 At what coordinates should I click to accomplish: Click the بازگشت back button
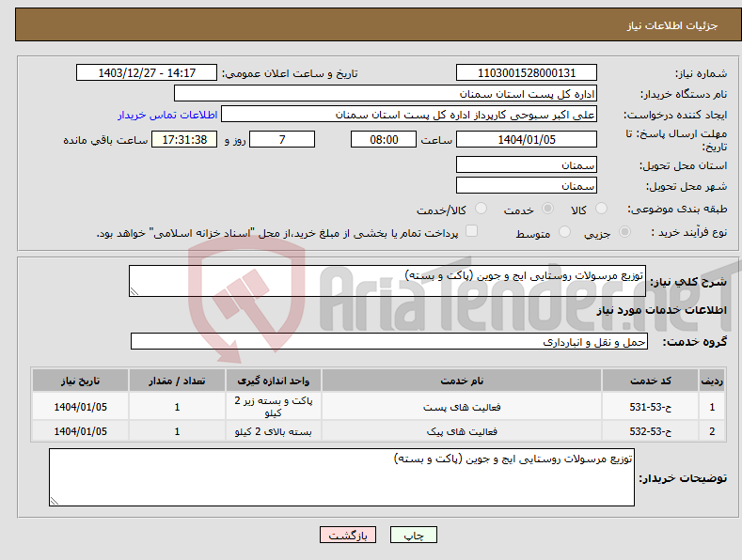coord(348,535)
